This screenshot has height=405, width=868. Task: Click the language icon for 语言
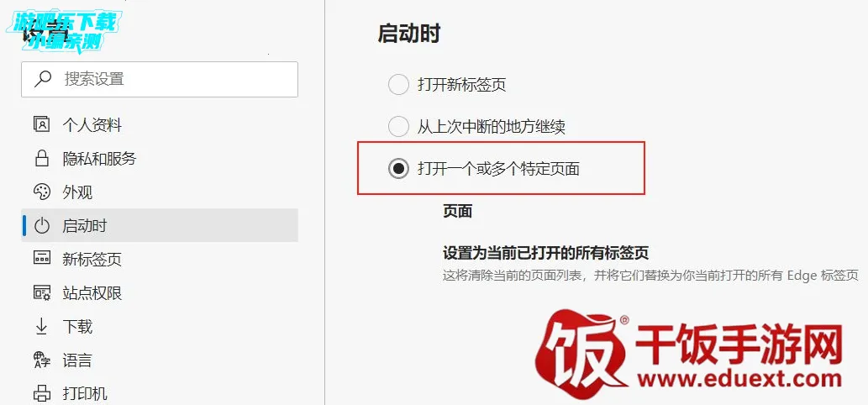[42, 360]
